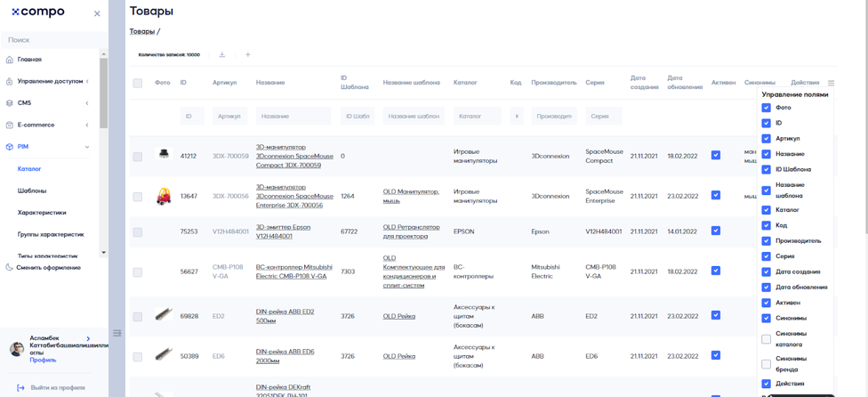Expand the E-commerce menu chevron

87,126
